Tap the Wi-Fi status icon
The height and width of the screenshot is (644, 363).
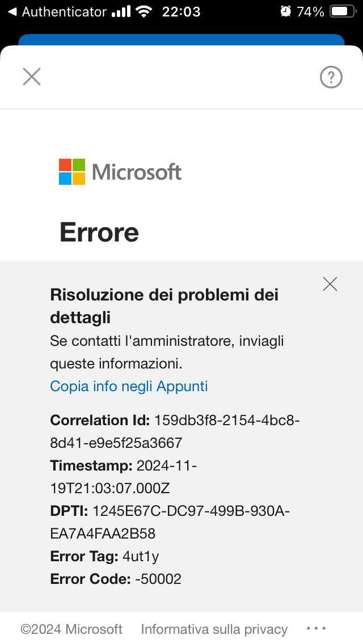144,11
